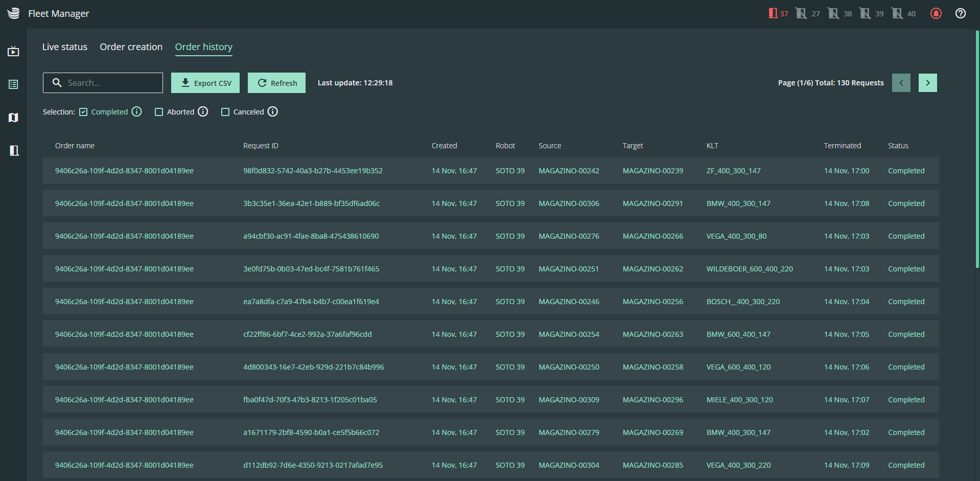Switch to the Order creation tab
Image resolution: width=980 pixels, height=481 pixels.
point(131,47)
